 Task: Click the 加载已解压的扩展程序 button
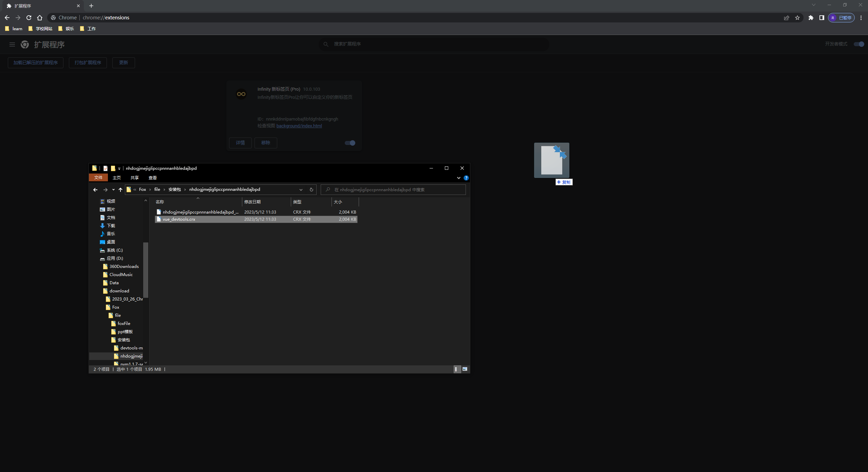point(36,63)
